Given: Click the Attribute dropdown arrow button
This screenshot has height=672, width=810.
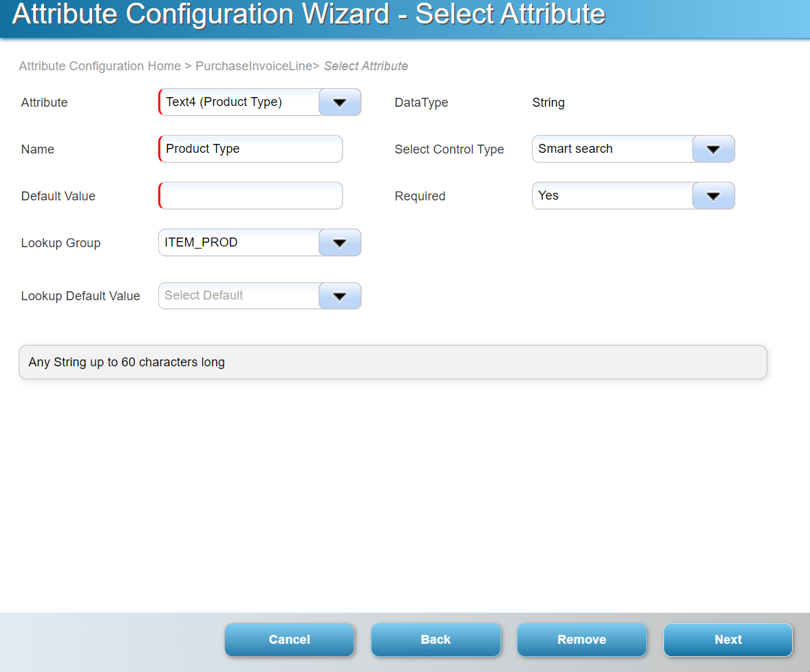Looking at the screenshot, I should point(339,102).
